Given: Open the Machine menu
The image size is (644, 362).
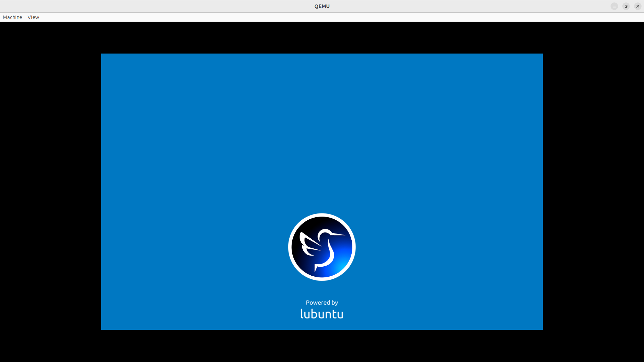Looking at the screenshot, I should pos(12,17).
